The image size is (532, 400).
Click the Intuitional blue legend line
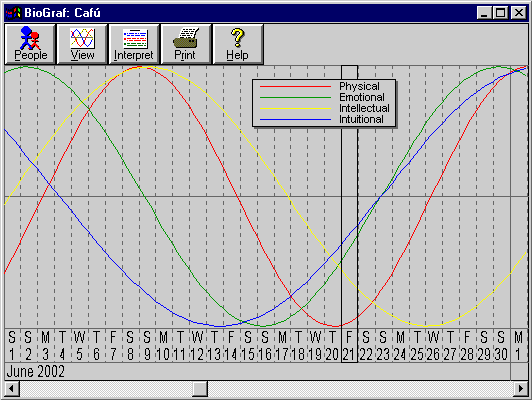[295, 119]
